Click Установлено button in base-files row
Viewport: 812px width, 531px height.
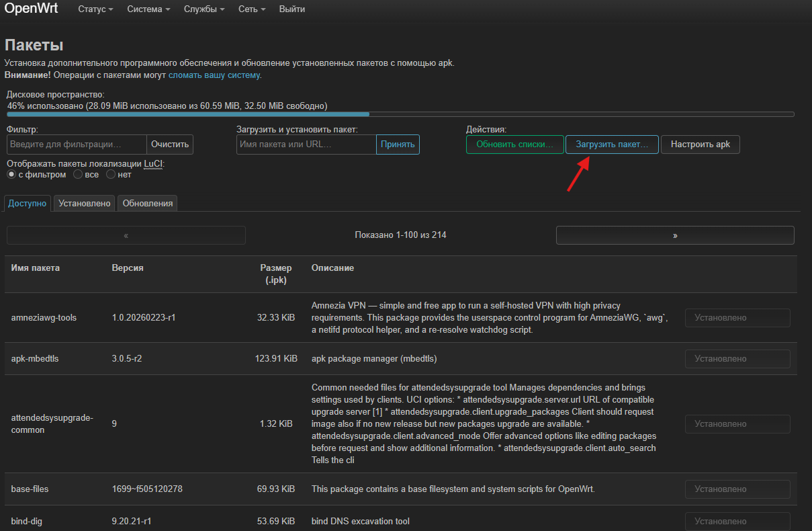point(737,489)
